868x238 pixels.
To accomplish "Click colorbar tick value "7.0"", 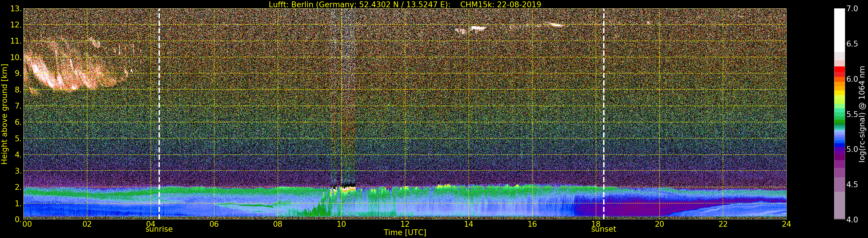I will [852, 9].
